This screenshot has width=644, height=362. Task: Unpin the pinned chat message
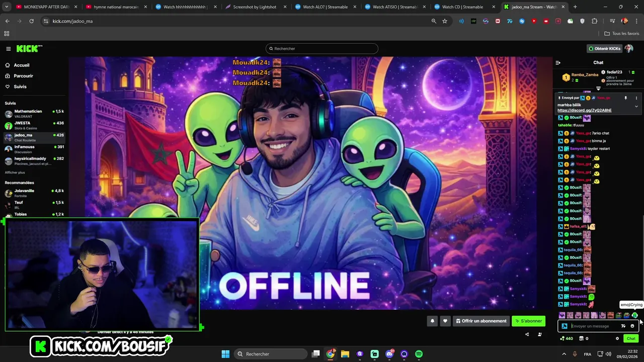point(625,98)
